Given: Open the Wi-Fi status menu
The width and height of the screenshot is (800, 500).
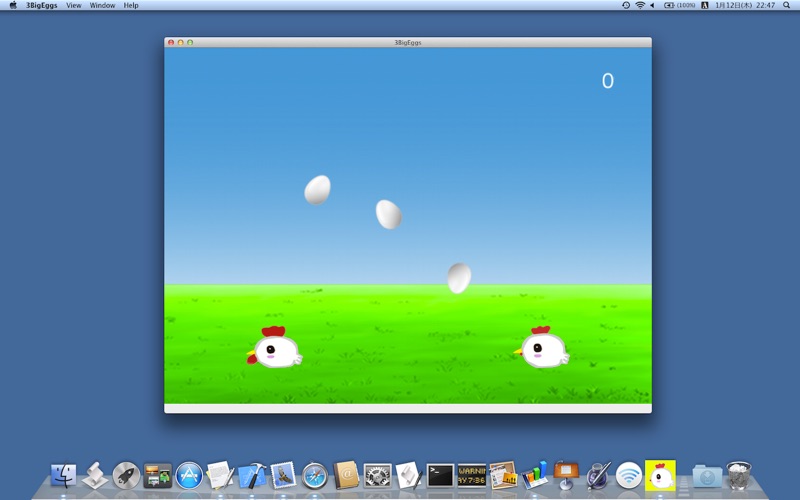Looking at the screenshot, I should 640,5.
